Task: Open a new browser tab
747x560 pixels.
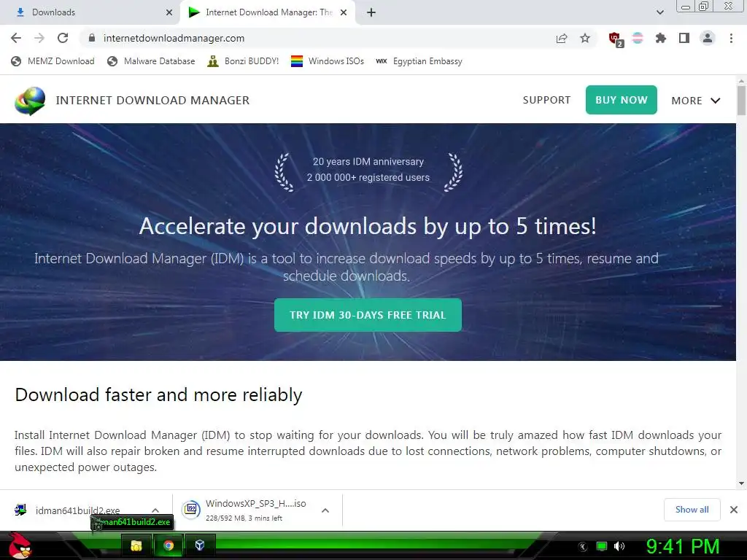Action: tap(371, 12)
